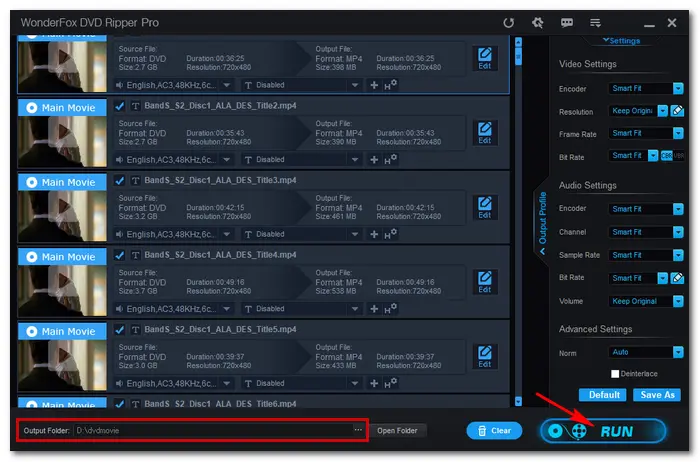Screen dimensions: 700x462
Task: Open the menu list icon in title bar
Action: coord(595,23)
